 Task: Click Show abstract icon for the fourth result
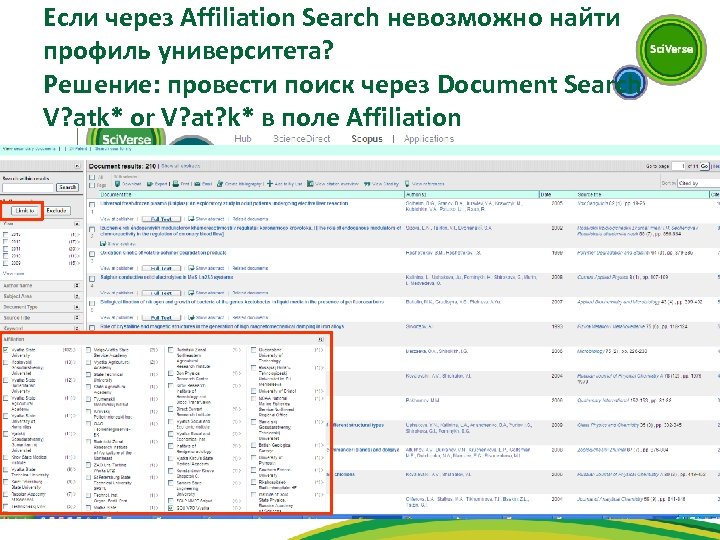click(191, 292)
